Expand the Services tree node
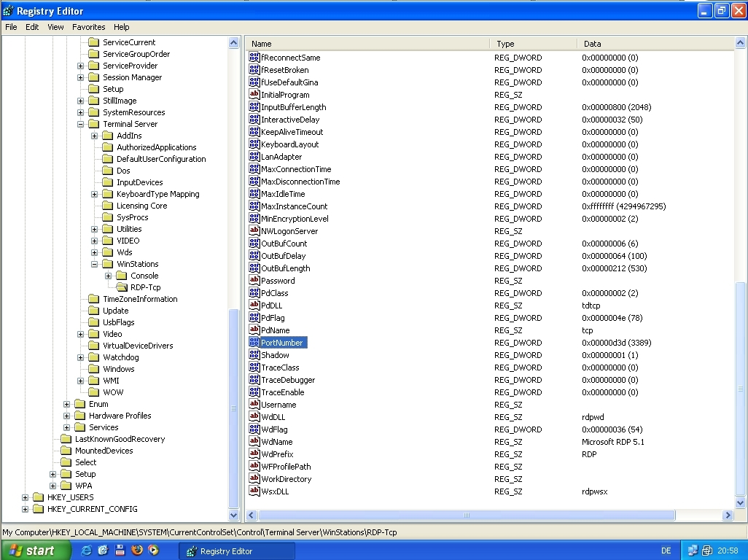Image resolution: width=748 pixels, height=560 pixels. (67, 427)
